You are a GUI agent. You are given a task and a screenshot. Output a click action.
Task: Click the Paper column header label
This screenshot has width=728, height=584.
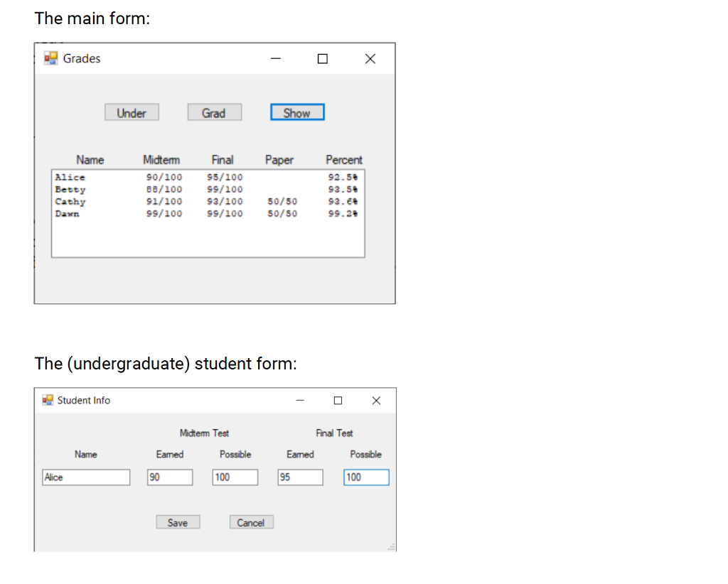279,160
